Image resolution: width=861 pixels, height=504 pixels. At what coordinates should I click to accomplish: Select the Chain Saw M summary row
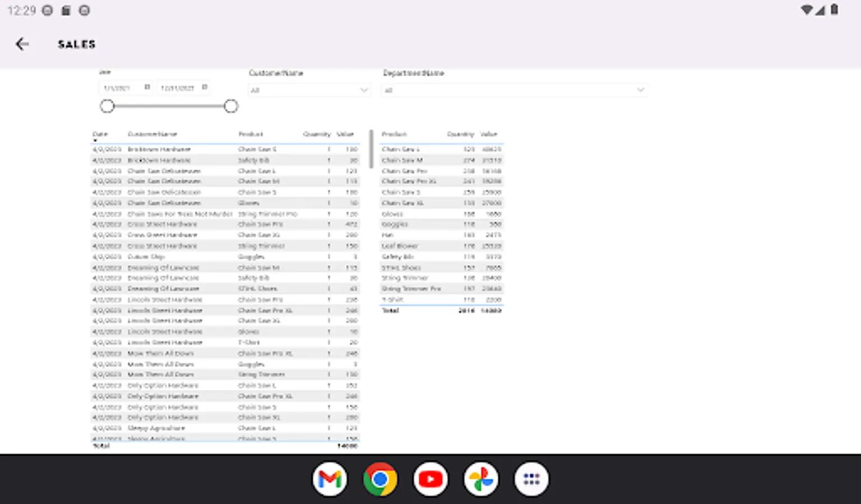[441, 160]
